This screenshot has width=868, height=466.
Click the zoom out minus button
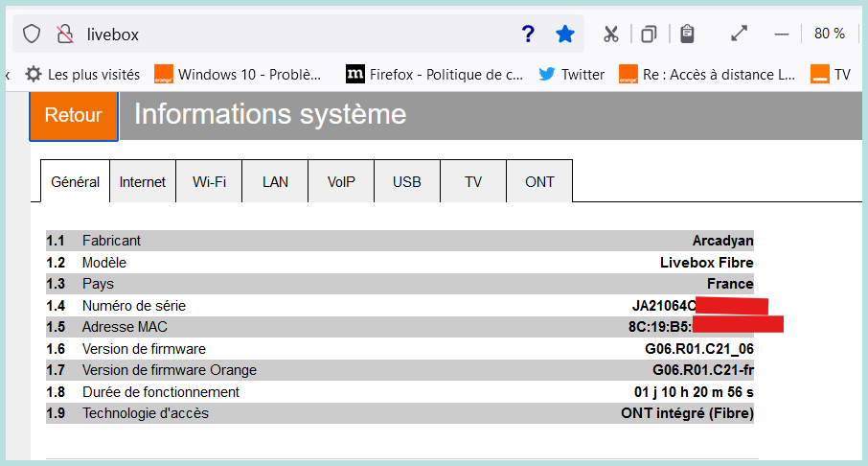pyautogui.click(x=781, y=34)
